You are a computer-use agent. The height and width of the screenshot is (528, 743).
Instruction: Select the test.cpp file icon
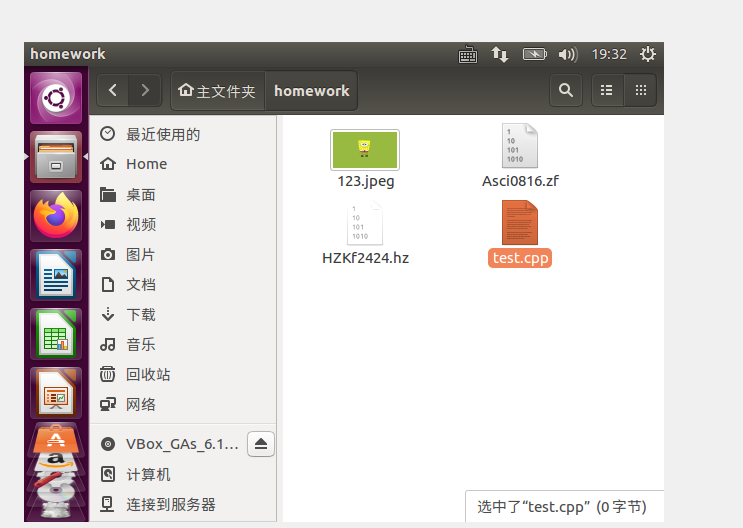coord(520,223)
